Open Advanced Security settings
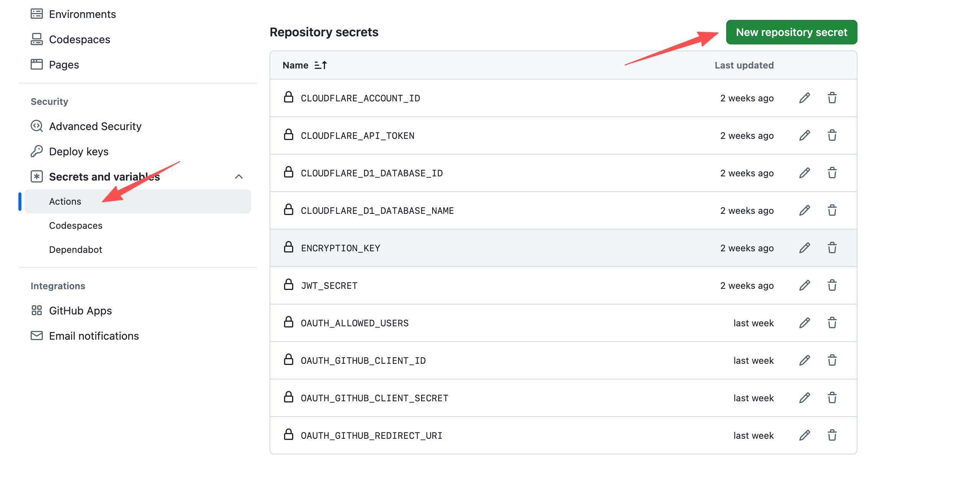The height and width of the screenshot is (482, 980). click(95, 126)
